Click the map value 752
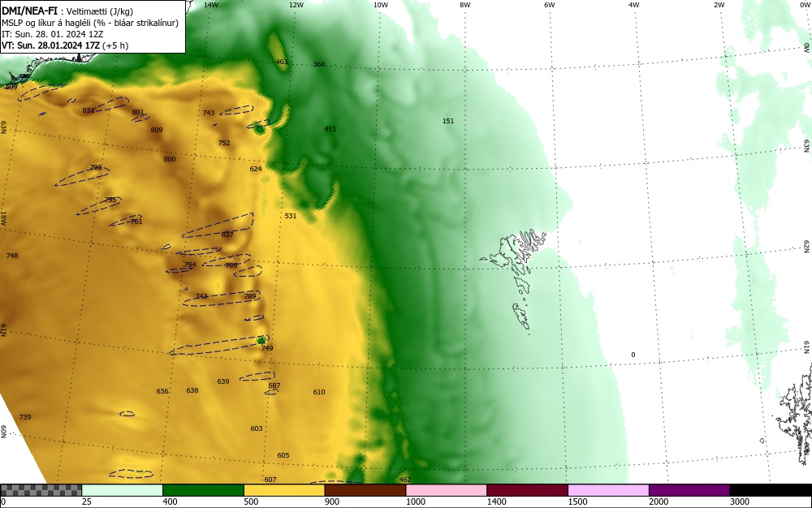Screen dimensions: 812x508 [224, 143]
